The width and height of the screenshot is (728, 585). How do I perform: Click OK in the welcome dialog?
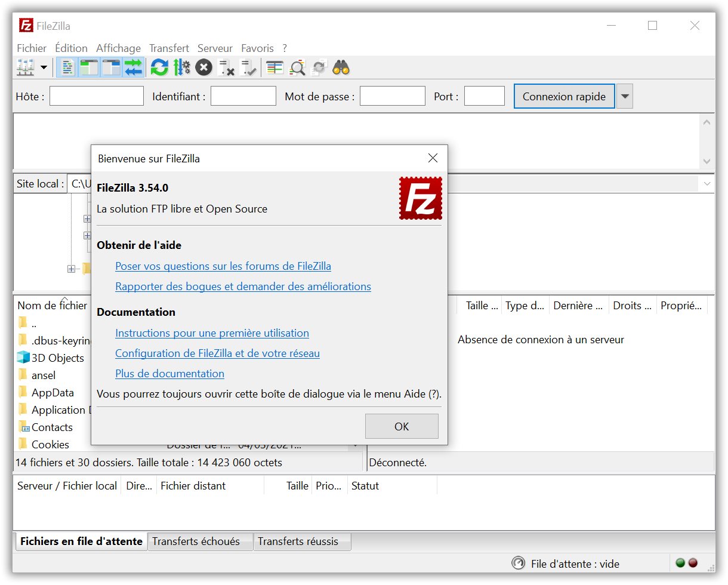coord(402,426)
